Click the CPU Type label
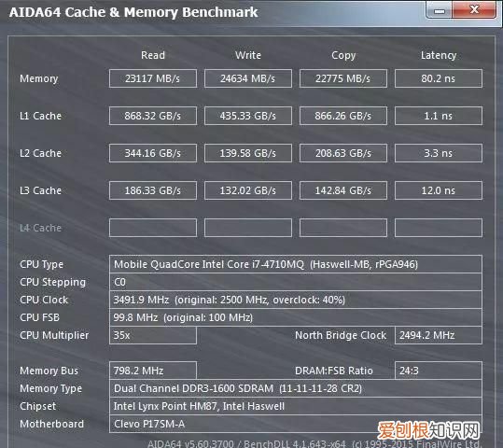503x448 pixels. pyautogui.click(x=41, y=264)
